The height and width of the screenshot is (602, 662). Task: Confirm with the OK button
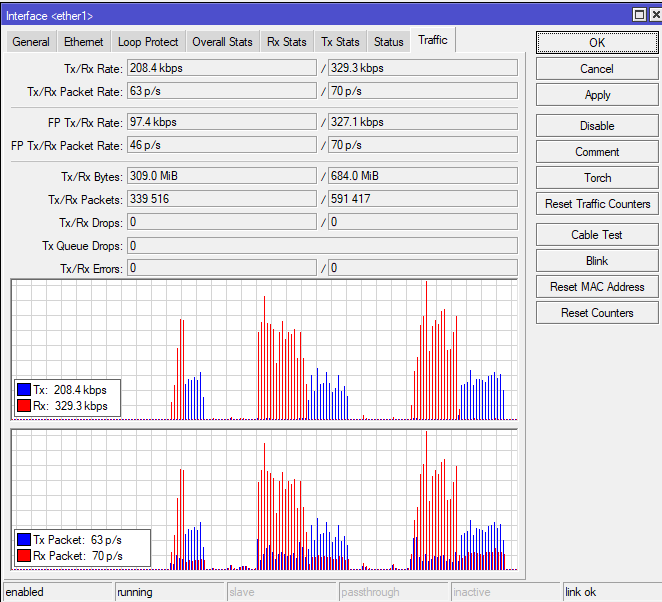(x=597, y=43)
